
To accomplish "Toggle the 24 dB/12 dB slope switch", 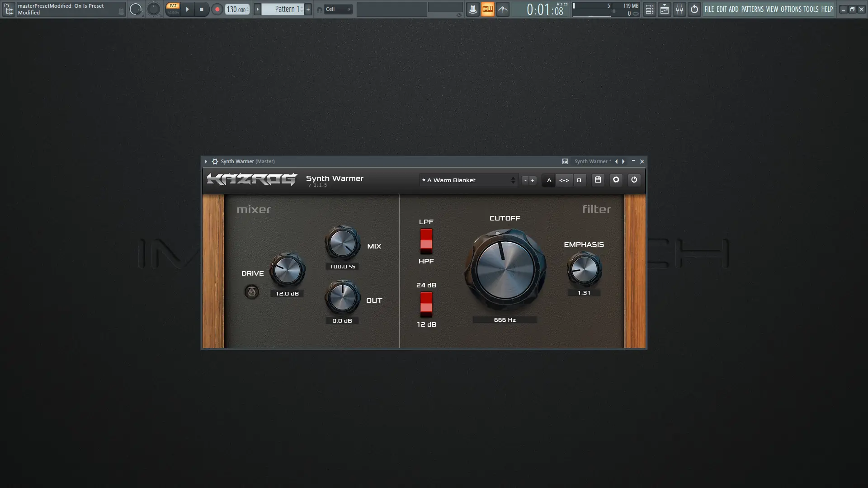I will tap(426, 304).
